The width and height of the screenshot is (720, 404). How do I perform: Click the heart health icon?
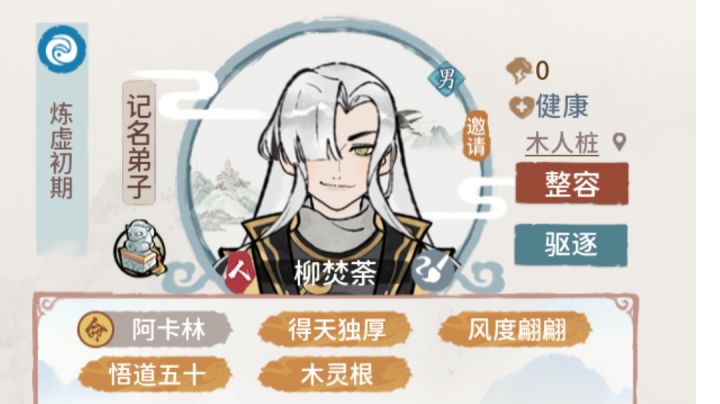[x=521, y=107]
